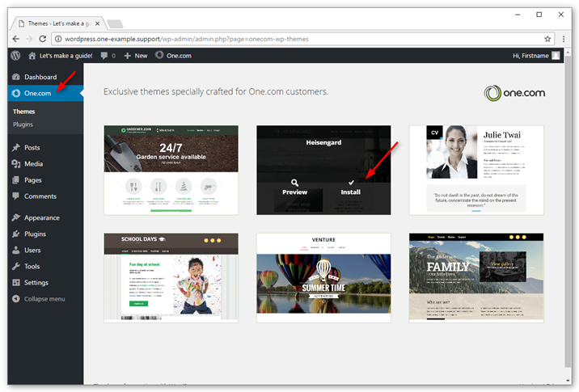Image resolution: width=579 pixels, height=392 pixels.
Task: Open the Settings menu
Action: (x=36, y=283)
